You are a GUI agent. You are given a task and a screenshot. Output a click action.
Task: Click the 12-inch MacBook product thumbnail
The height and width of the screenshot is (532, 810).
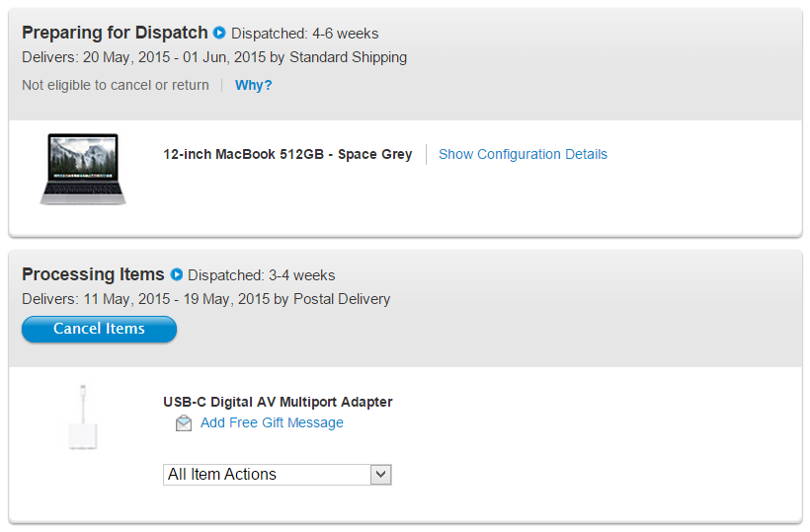[x=83, y=169]
